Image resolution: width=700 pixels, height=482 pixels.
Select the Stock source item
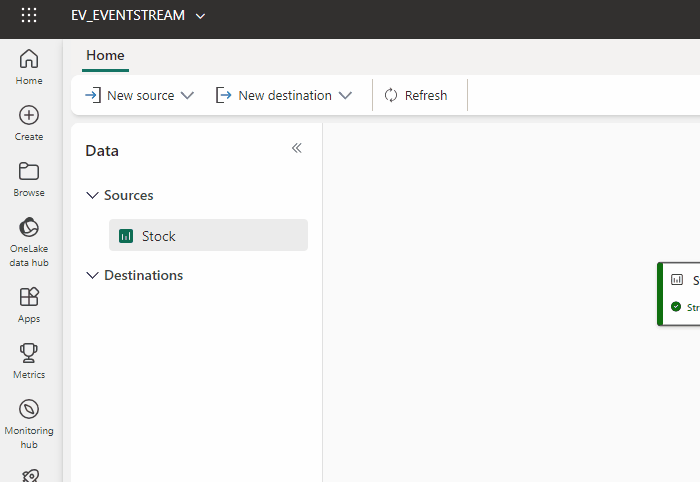click(208, 235)
